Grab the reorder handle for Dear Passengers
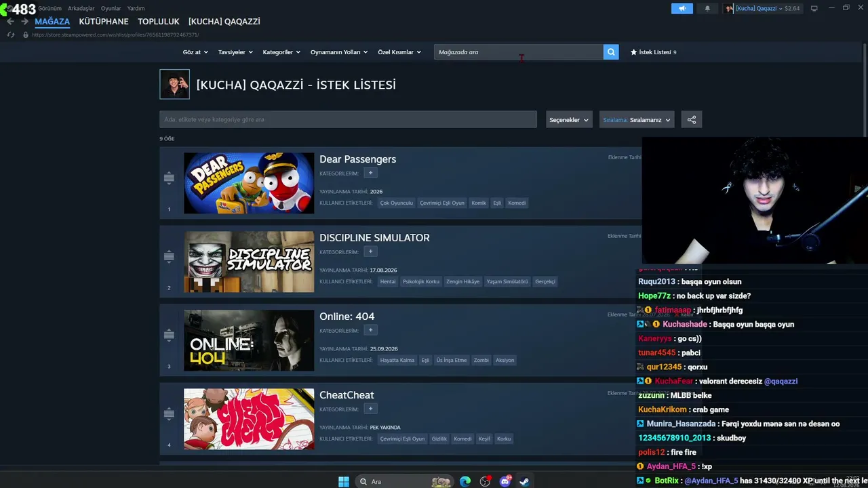The image size is (868, 488). point(169,178)
